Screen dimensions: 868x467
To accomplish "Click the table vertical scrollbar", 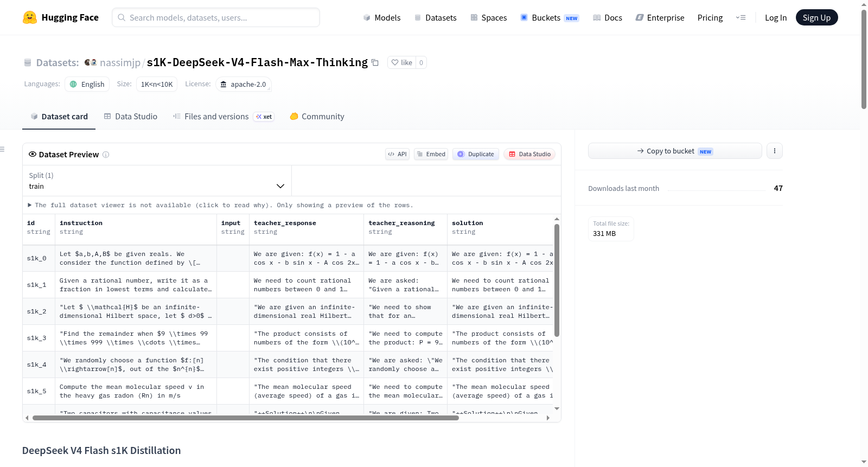I will click(x=557, y=280).
